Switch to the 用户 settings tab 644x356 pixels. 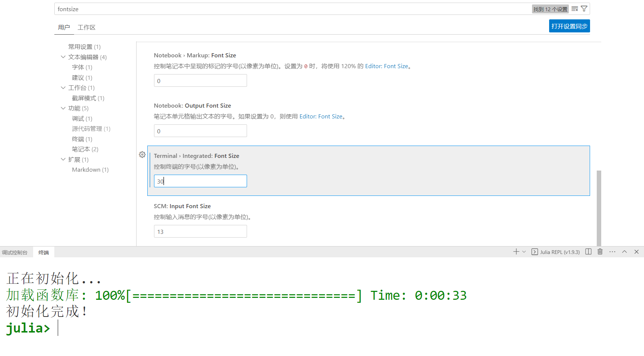click(x=64, y=27)
